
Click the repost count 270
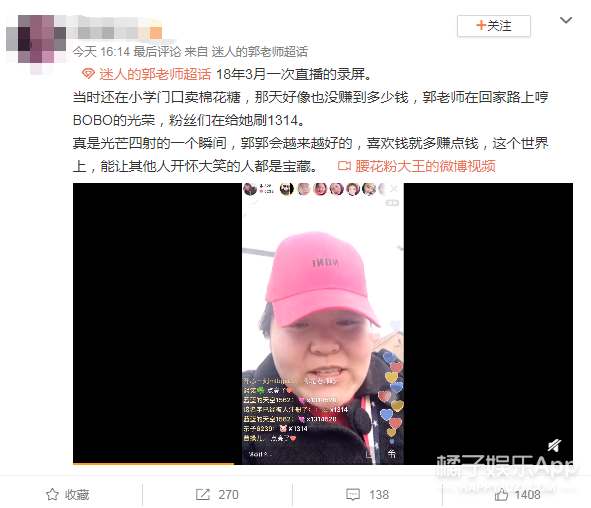[228, 494]
